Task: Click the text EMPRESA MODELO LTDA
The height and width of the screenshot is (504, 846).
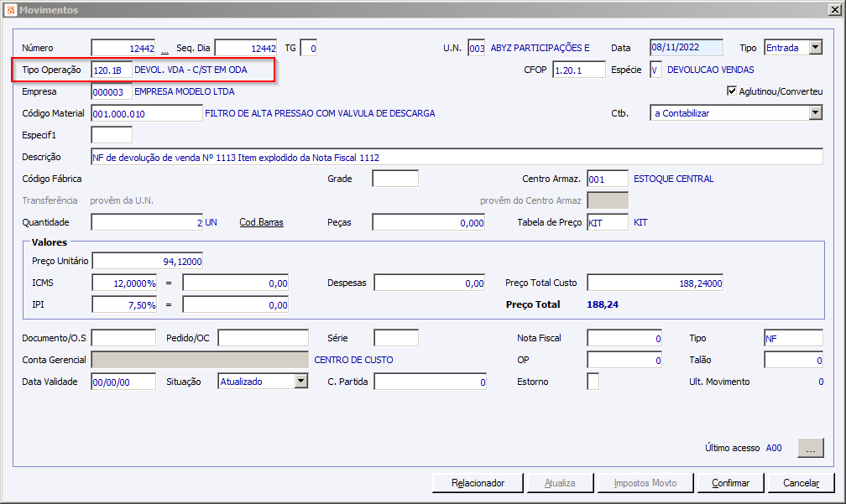Action: (x=185, y=91)
